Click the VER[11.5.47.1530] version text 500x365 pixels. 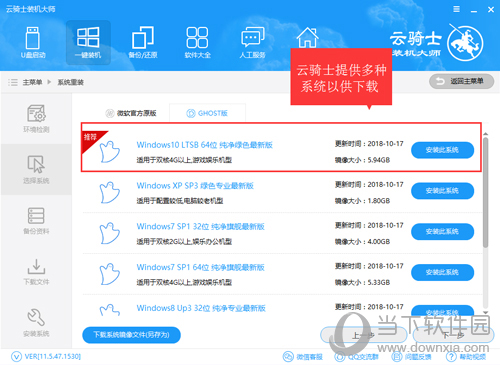pos(53,357)
